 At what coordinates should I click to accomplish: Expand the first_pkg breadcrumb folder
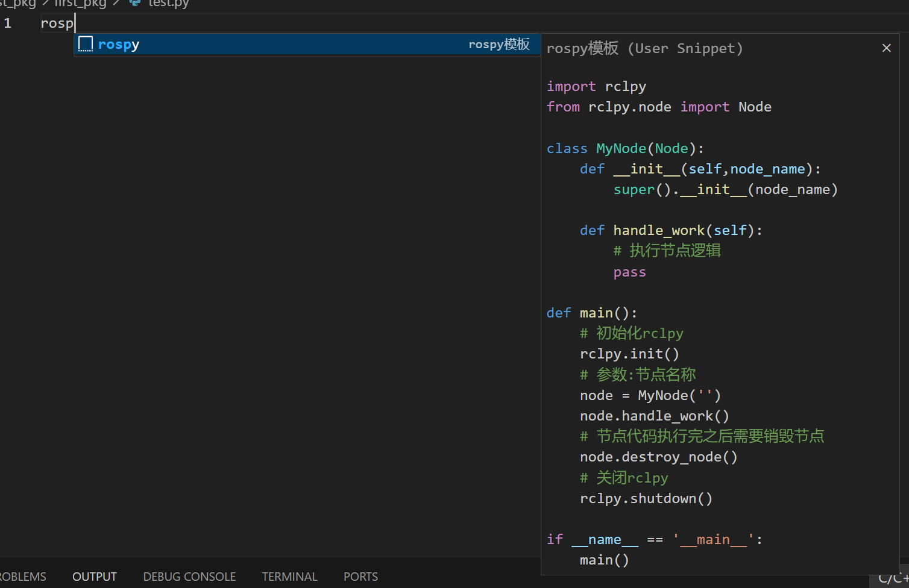[80, 4]
